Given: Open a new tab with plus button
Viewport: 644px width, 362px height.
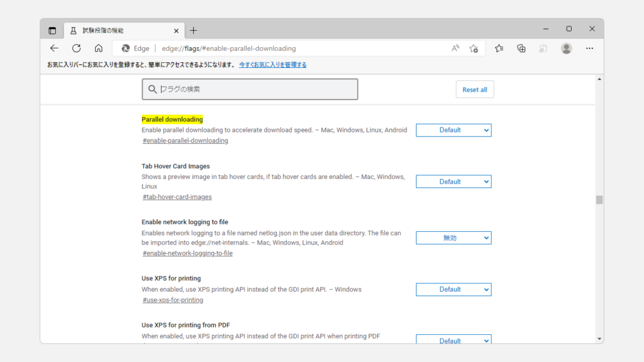Looking at the screenshot, I should (x=193, y=30).
